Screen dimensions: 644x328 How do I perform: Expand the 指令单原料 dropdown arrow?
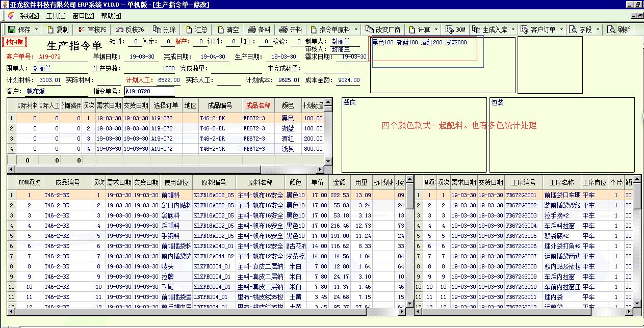click(x=356, y=30)
